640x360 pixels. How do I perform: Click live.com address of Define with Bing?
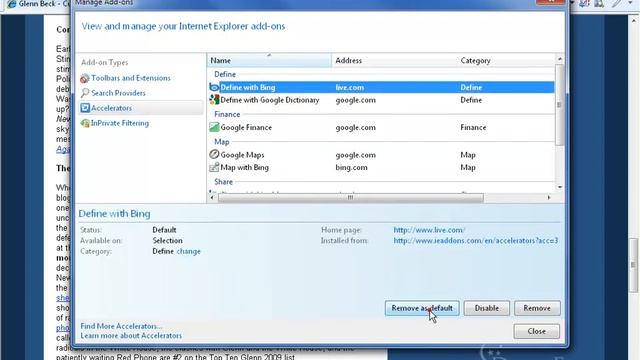[350, 87]
